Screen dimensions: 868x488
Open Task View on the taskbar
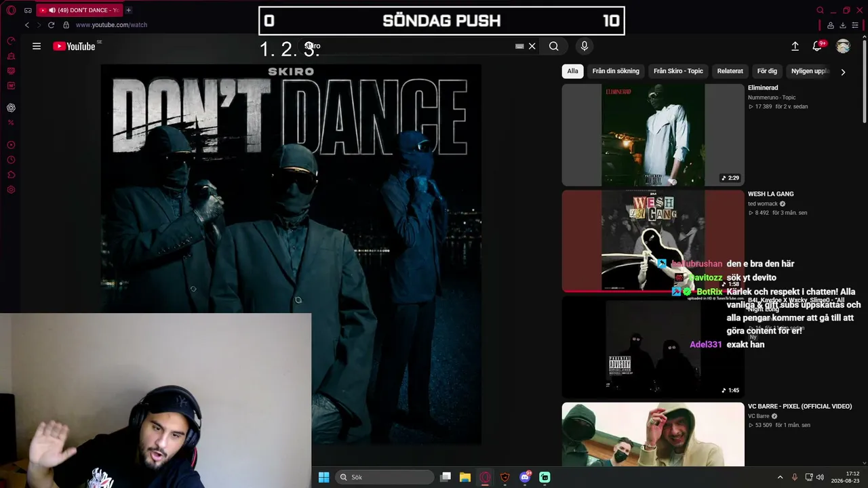pos(446,477)
